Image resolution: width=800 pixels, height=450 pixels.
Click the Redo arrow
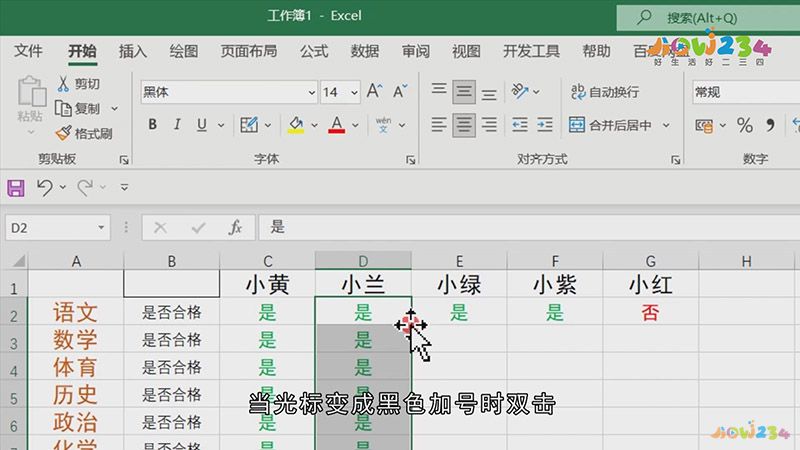coord(85,188)
